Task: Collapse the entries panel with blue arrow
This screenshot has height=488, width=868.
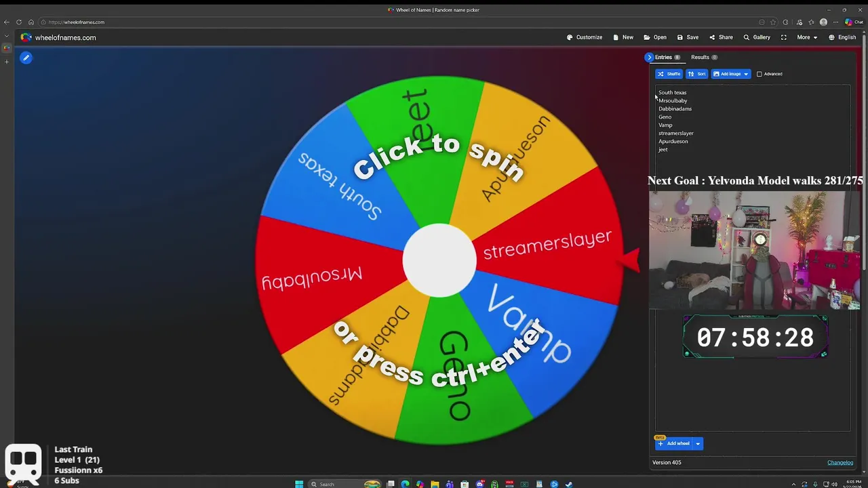Action: [x=649, y=58]
